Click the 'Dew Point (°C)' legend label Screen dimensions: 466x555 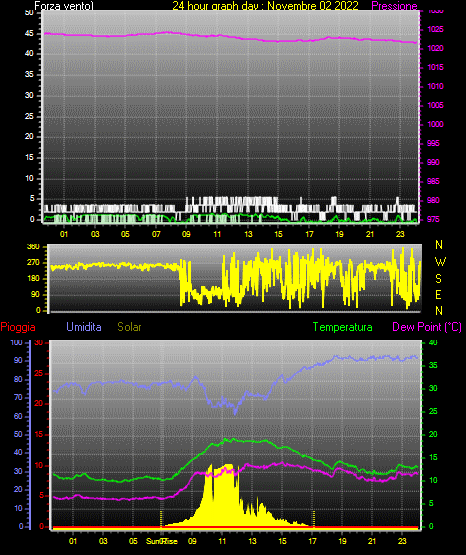coord(427,327)
